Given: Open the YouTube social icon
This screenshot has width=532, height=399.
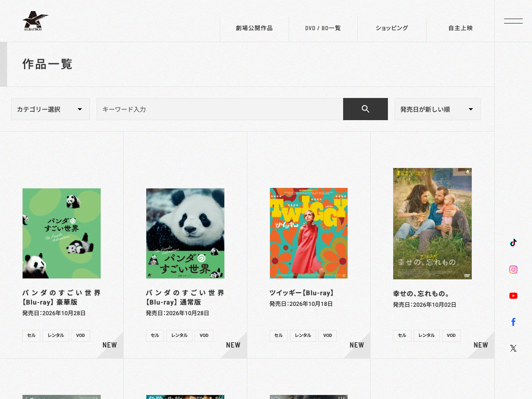Looking at the screenshot, I should point(513,296).
